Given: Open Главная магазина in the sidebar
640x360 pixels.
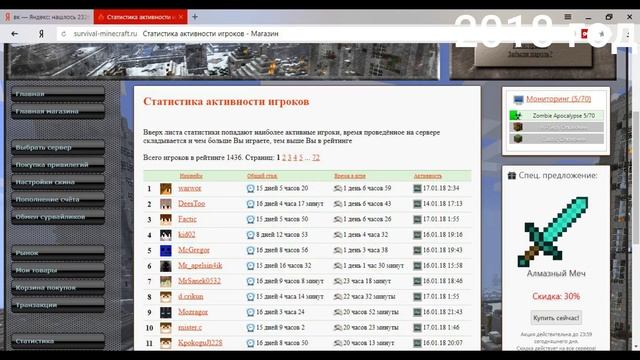Looking at the screenshot, I should (58, 111).
